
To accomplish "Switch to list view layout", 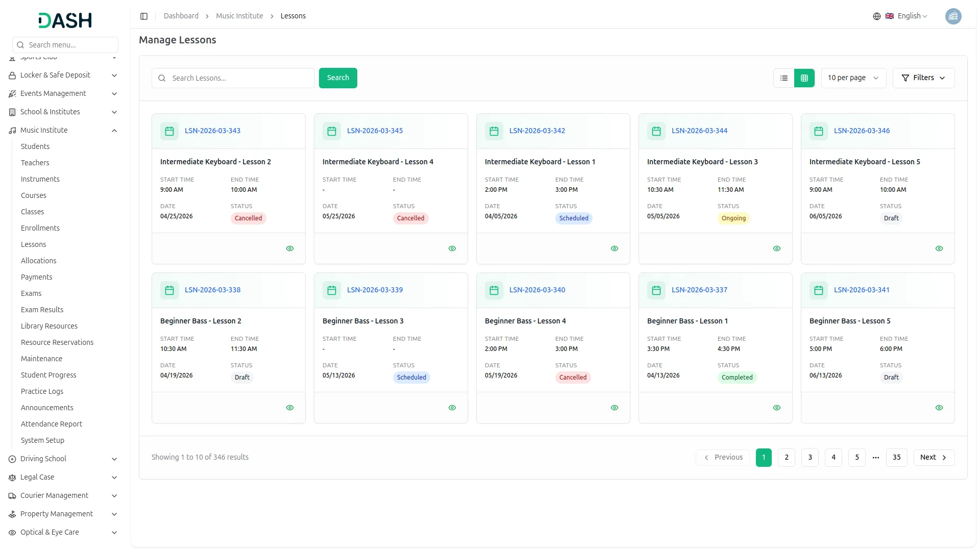I will pyautogui.click(x=784, y=78).
